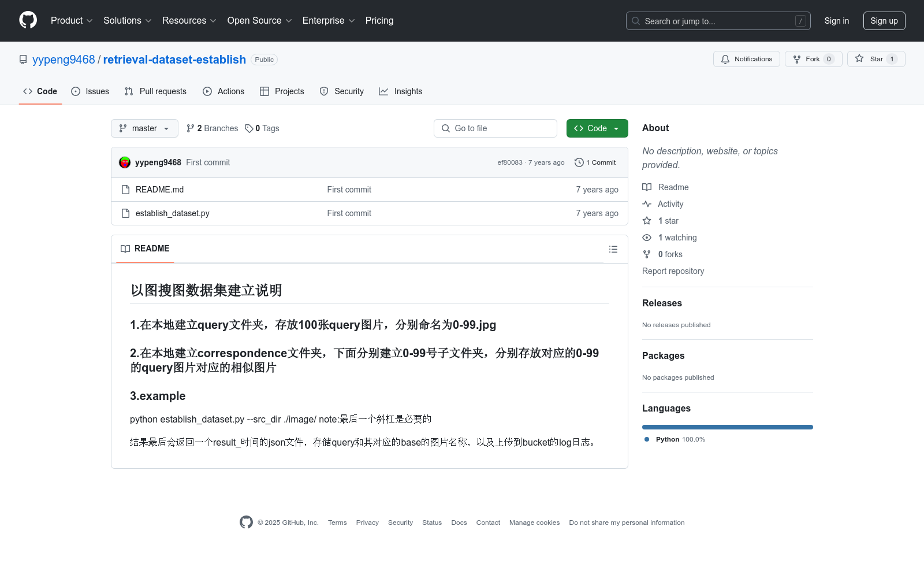The image size is (924, 578).
Task: Click the GitHub logo in the header
Action: tap(28, 20)
